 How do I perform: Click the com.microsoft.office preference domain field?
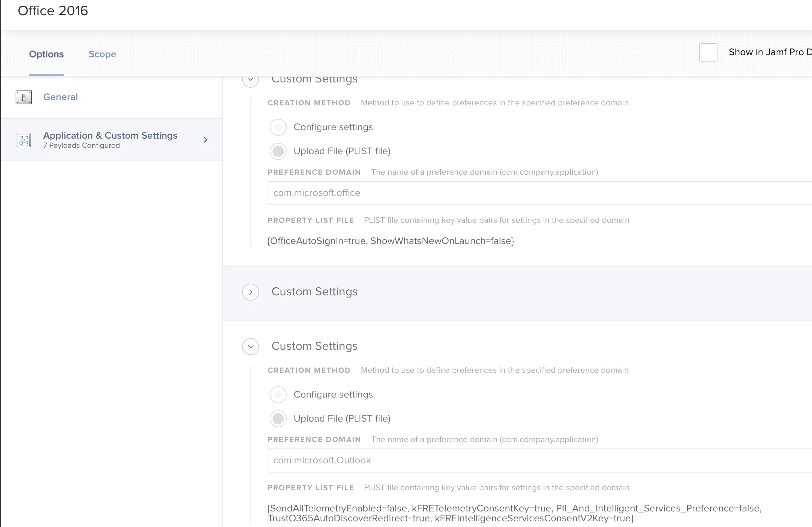click(540, 193)
